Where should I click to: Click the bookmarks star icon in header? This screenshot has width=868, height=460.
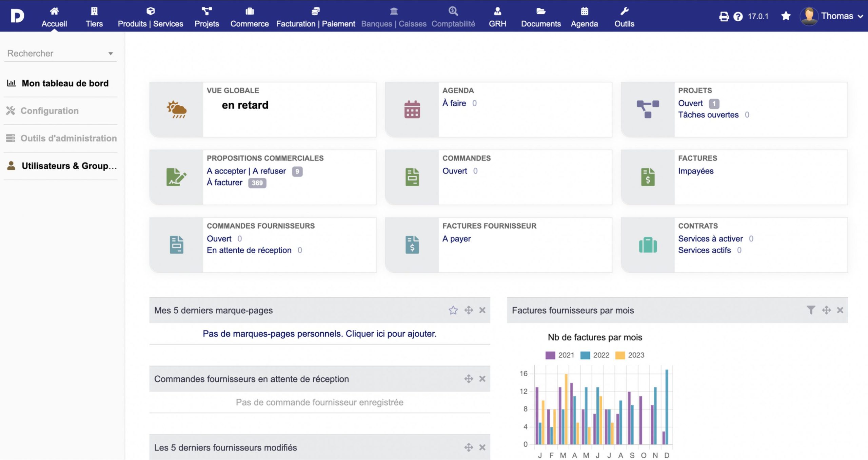point(786,16)
